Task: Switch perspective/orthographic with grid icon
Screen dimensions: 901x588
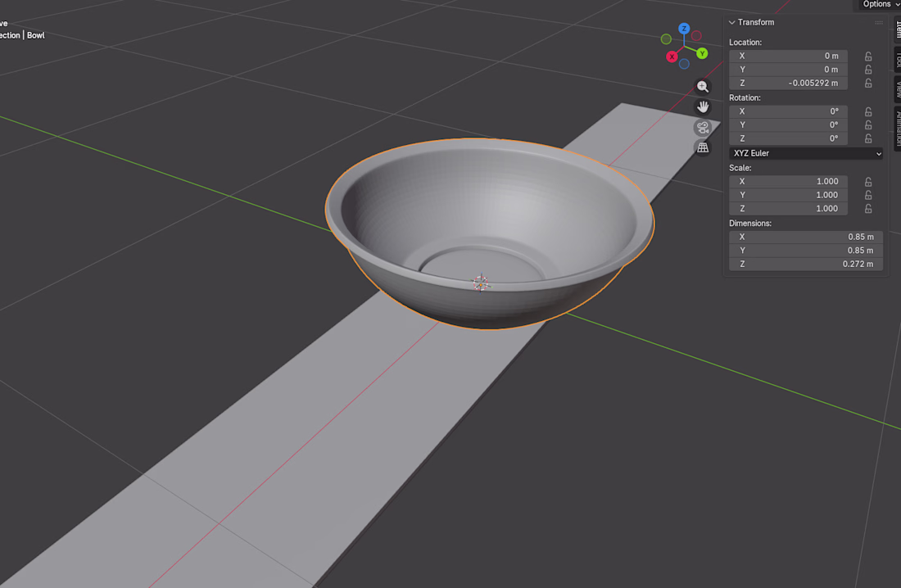Action: 702,147
